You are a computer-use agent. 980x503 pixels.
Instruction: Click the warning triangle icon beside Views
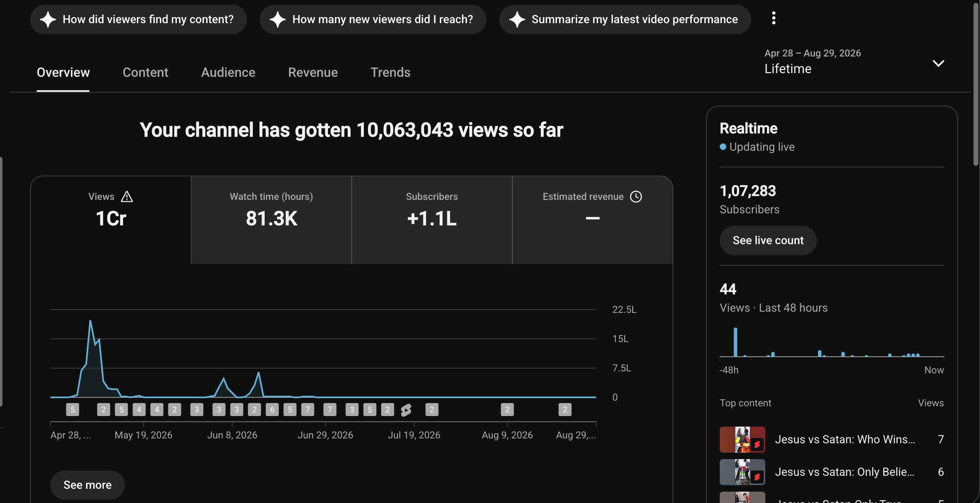[x=127, y=197]
